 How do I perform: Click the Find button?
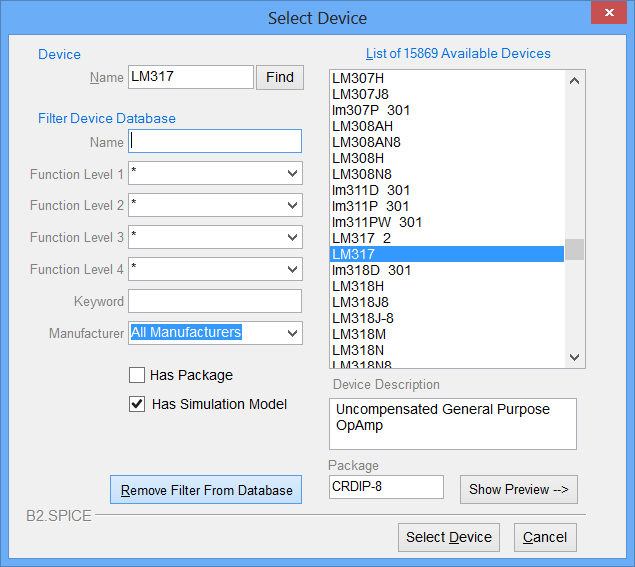280,77
